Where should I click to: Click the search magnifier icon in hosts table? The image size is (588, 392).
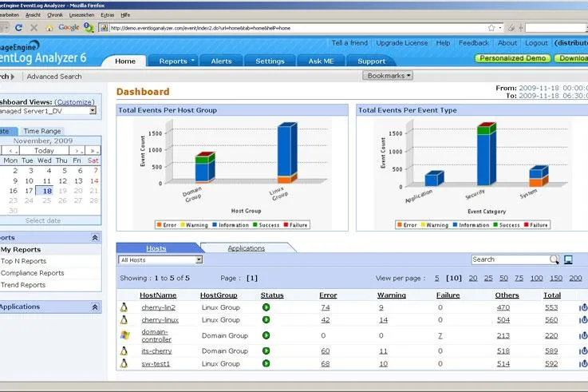tap(554, 259)
